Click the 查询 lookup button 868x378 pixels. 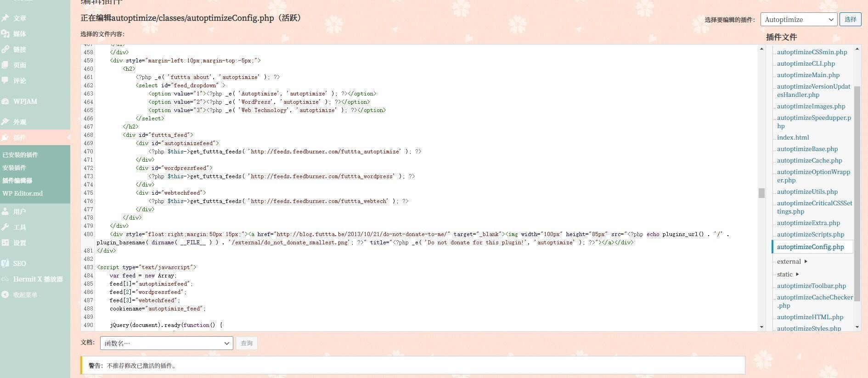(x=247, y=343)
